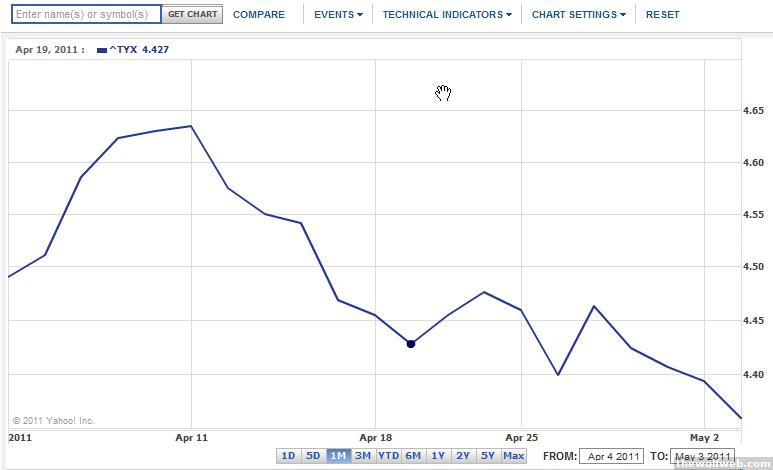Click the FROM date field

coord(612,457)
